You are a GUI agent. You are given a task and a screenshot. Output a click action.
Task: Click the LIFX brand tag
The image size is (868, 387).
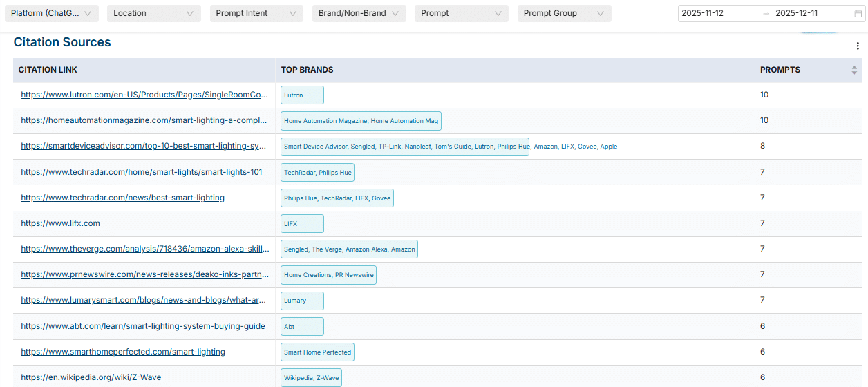(302, 224)
